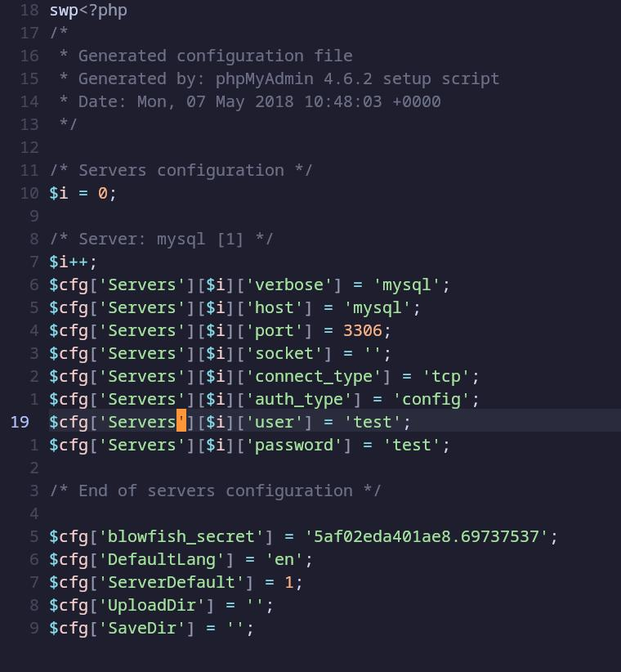The width and height of the screenshot is (621, 672).
Task: Click the orange cursor block on user line
Action: coord(181,422)
